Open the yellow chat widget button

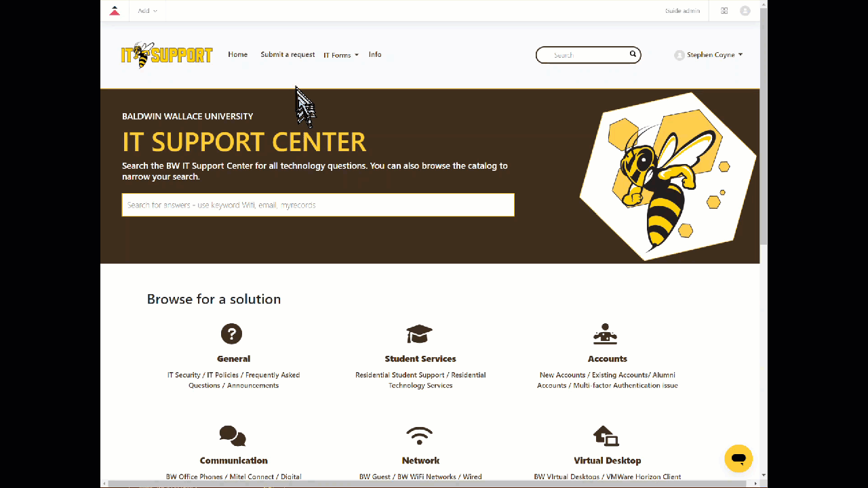[x=738, y=459]
